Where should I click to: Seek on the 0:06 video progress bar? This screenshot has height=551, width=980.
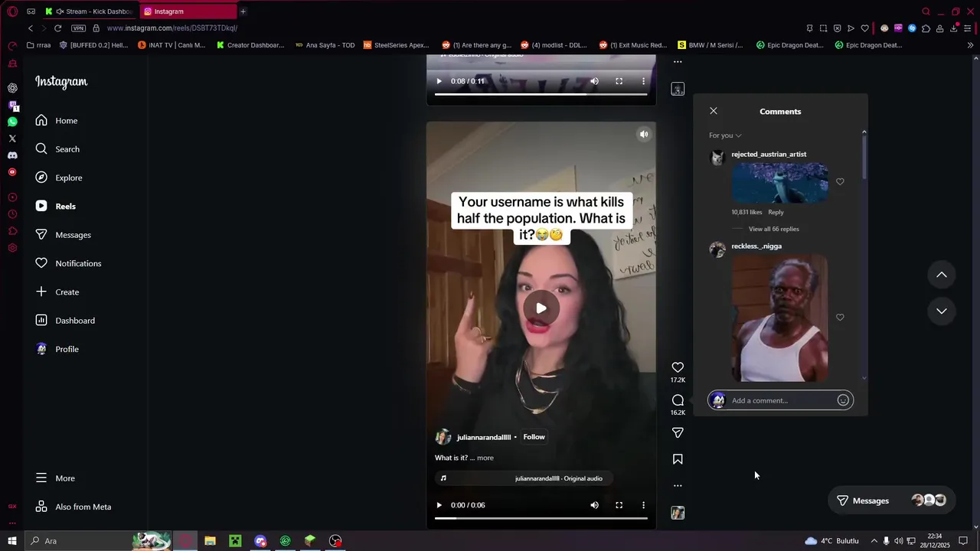tap(541, 518)
